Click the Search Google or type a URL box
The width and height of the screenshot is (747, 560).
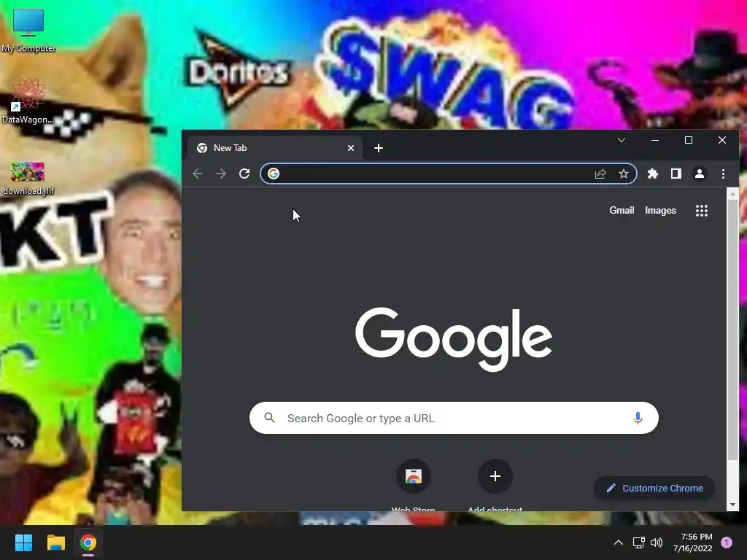pos(454,418)
